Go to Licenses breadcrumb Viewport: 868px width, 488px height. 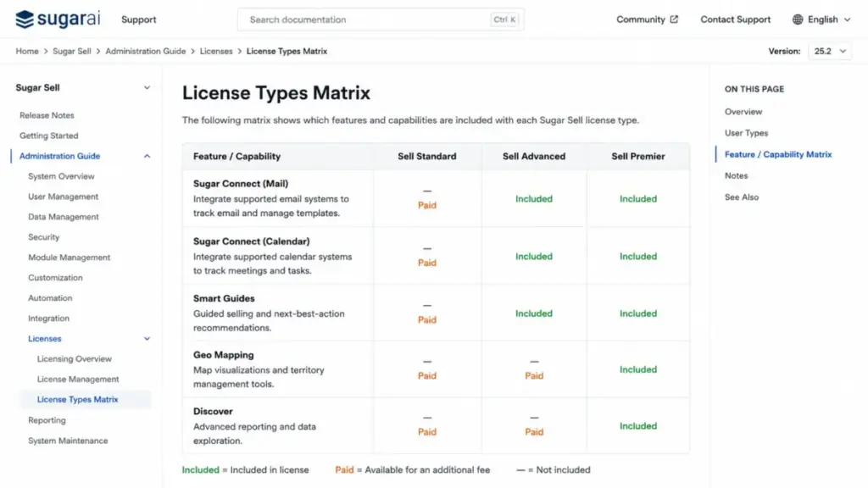click(x=216, y=51)
